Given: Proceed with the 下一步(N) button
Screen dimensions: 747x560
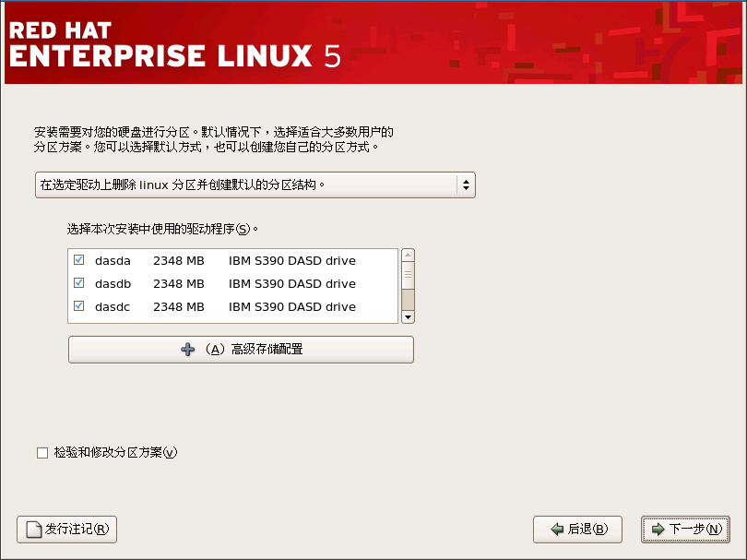Looking at the screenshot, I should tap(685, 530).
